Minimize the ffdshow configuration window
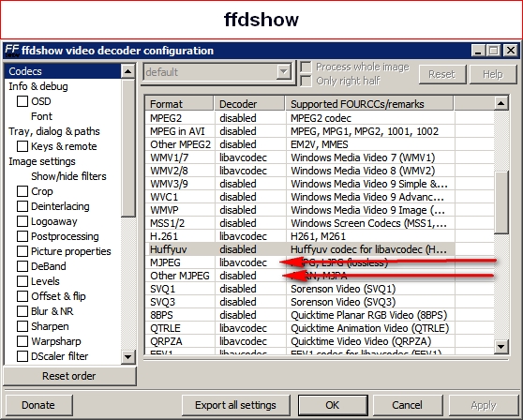This screenshot has width=523, height=420. click(x=478, y=51)
